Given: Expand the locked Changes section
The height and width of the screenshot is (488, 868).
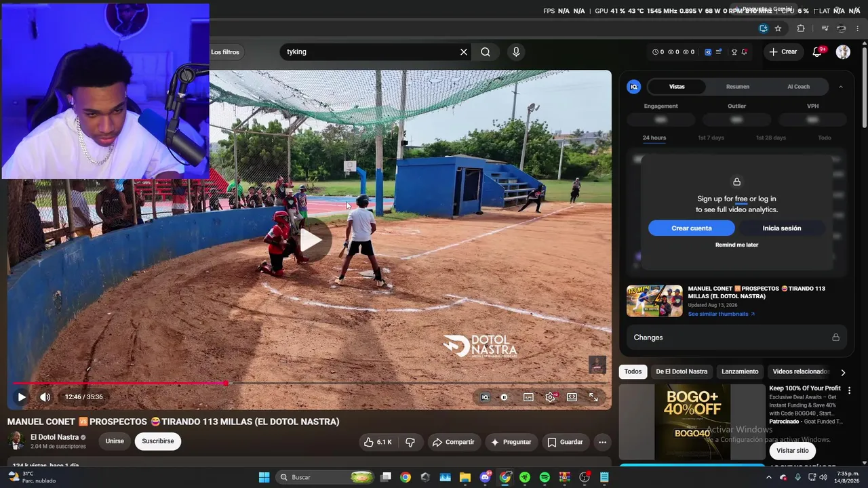Looking at the screenshot, I should (x=736, y=338).
